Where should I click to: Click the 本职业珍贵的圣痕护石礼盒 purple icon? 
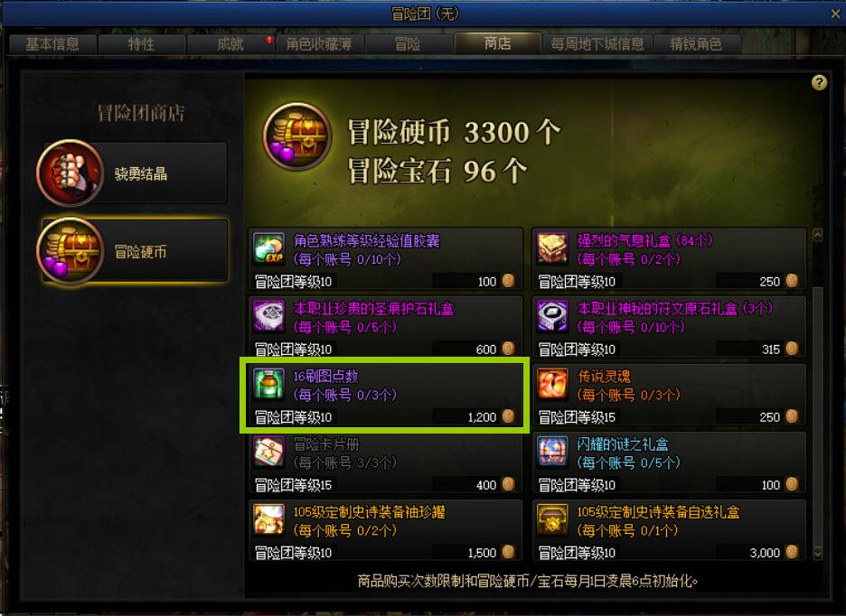[268, 316]
